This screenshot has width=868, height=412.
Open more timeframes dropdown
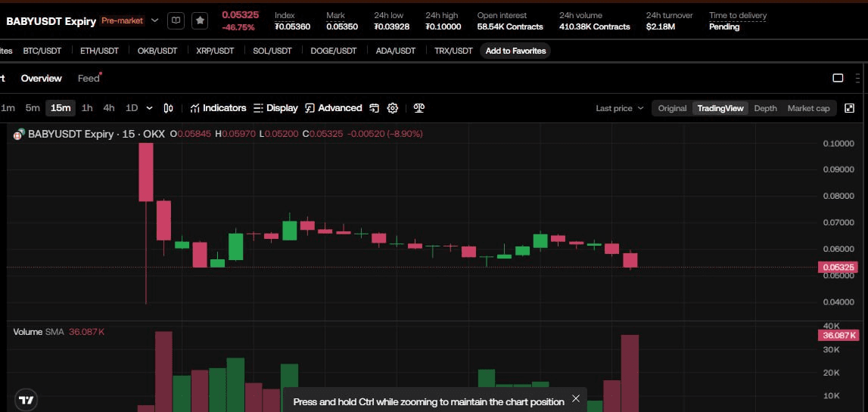150,108
